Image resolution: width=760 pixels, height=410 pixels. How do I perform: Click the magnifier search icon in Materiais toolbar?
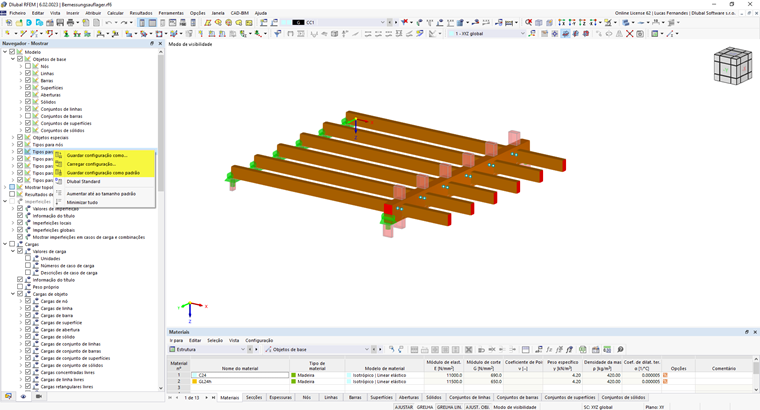(x=620, y=349)
